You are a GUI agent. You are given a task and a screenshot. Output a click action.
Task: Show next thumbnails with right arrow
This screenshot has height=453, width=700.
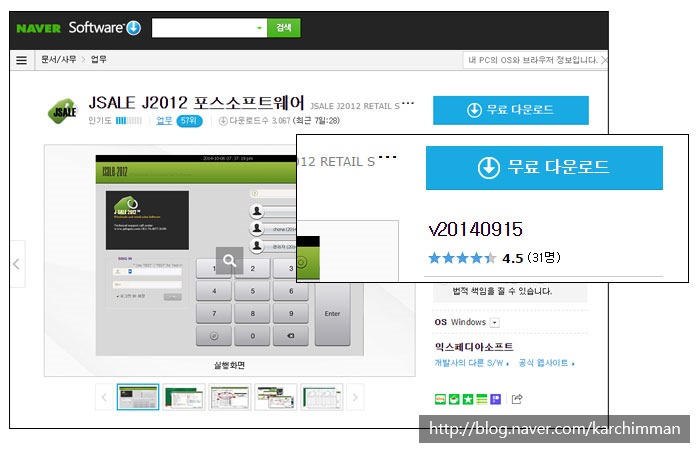click(x=355, y=397)
